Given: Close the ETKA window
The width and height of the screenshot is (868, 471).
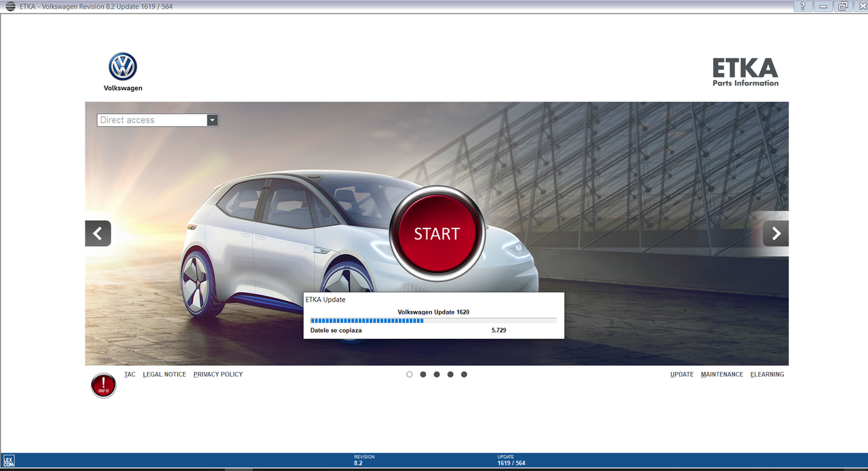Looking at the screenshot, I should point(860,6).
